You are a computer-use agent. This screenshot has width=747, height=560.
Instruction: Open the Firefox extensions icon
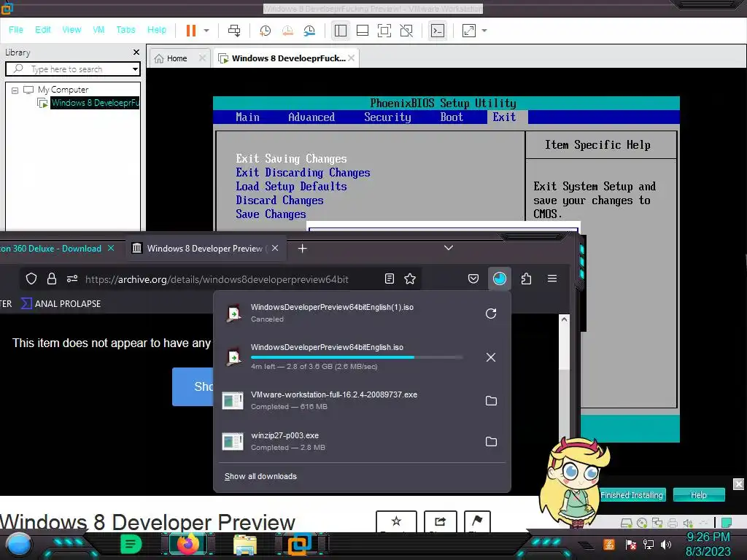point(526,279)
